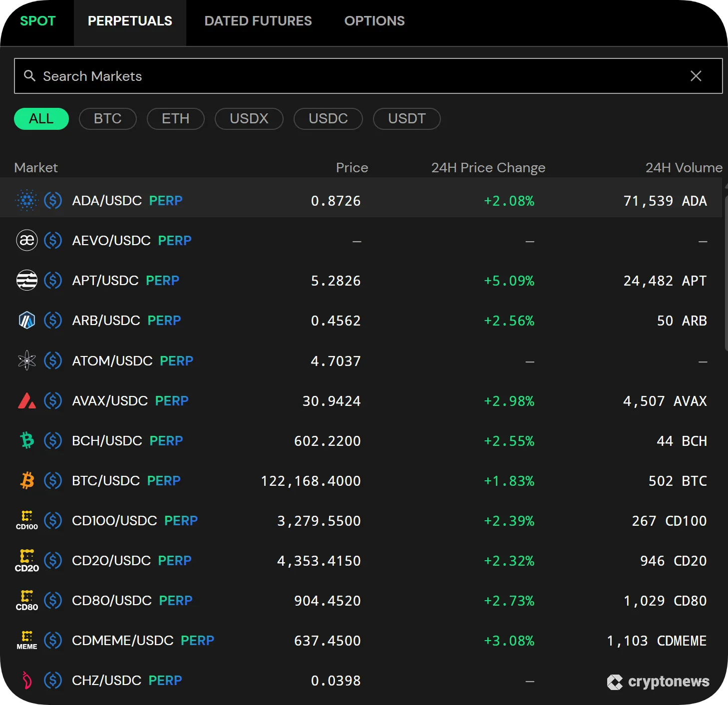Click the CD100 index icon
The height and width of the screenshot is (705, 728).
[x=27, y=520]
